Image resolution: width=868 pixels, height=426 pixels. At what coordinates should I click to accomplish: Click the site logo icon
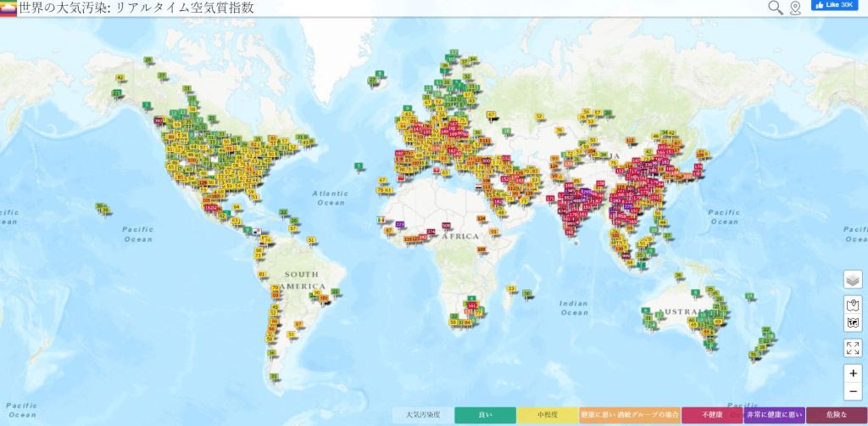tap(8, 8)
